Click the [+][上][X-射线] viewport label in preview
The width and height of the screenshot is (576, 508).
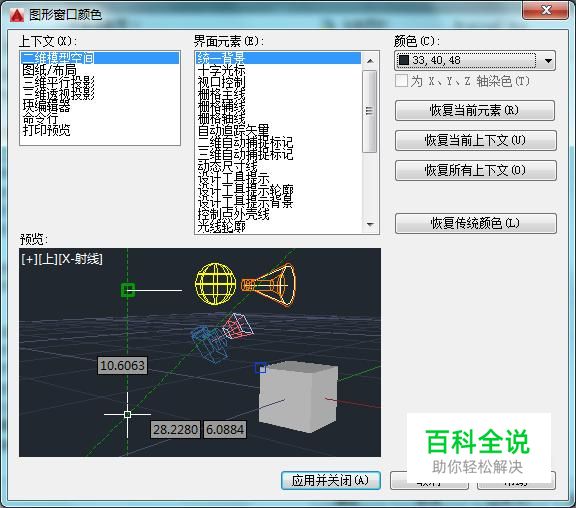(62, 259)
